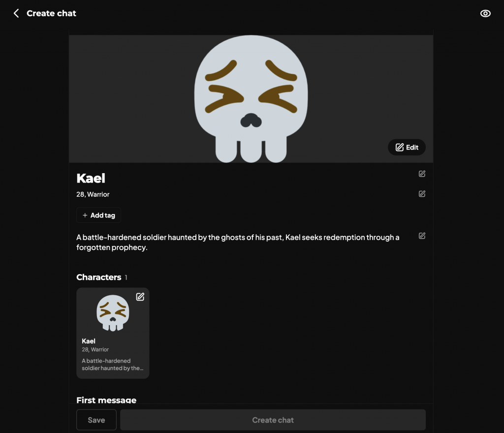Click the Edit button on cover image
Screen dimensions: 504x433
pos(407,147)
